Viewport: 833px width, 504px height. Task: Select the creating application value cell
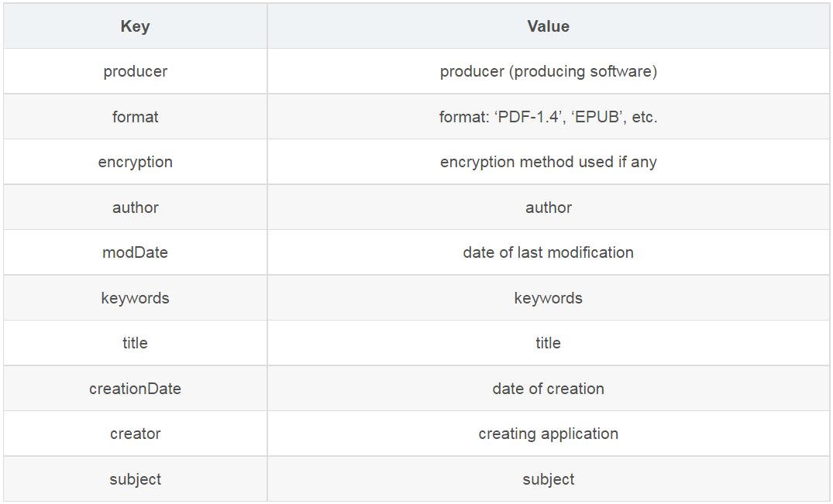(548, 434)
